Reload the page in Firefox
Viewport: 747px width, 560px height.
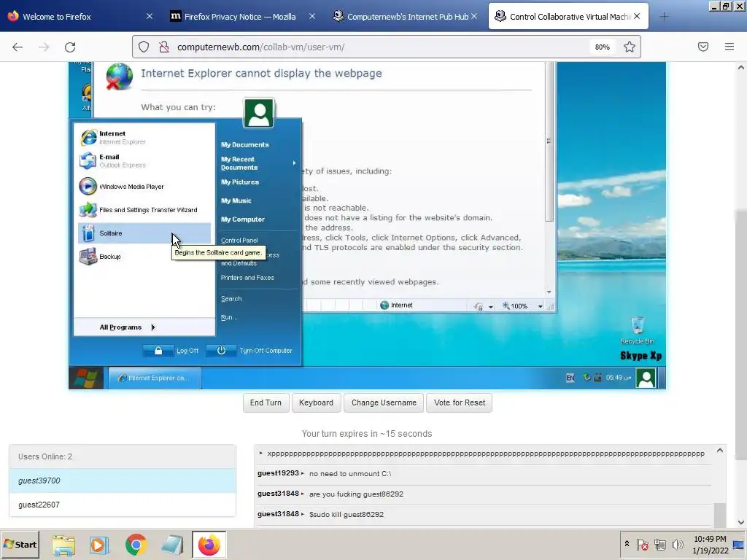point(70,47)
